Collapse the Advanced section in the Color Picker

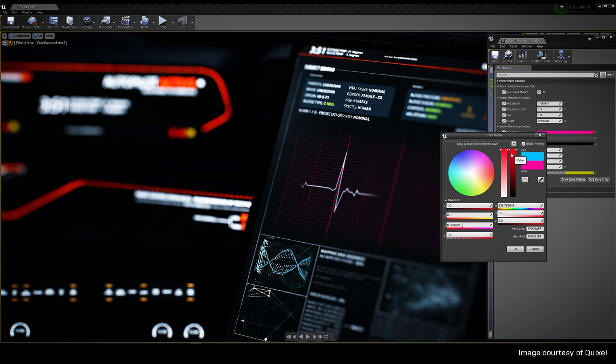(x=445, y=200)
